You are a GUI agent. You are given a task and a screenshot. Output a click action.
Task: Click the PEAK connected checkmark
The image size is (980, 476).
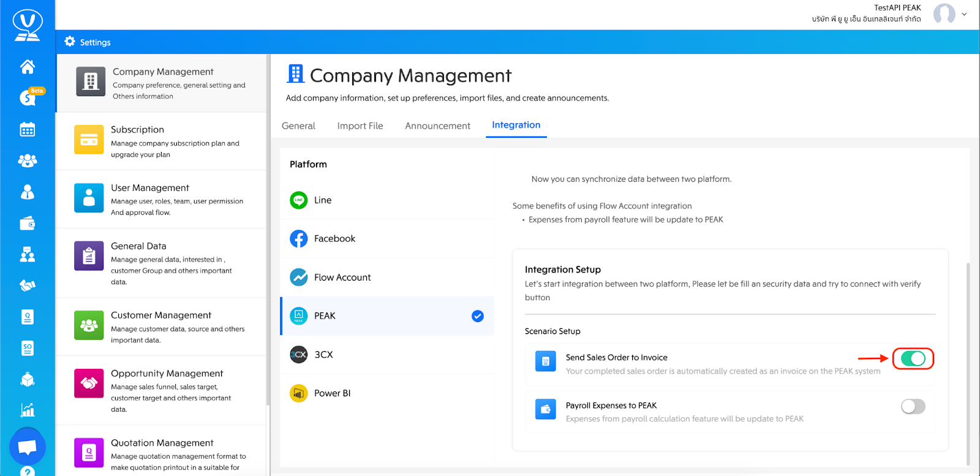(x=478, y=316)
